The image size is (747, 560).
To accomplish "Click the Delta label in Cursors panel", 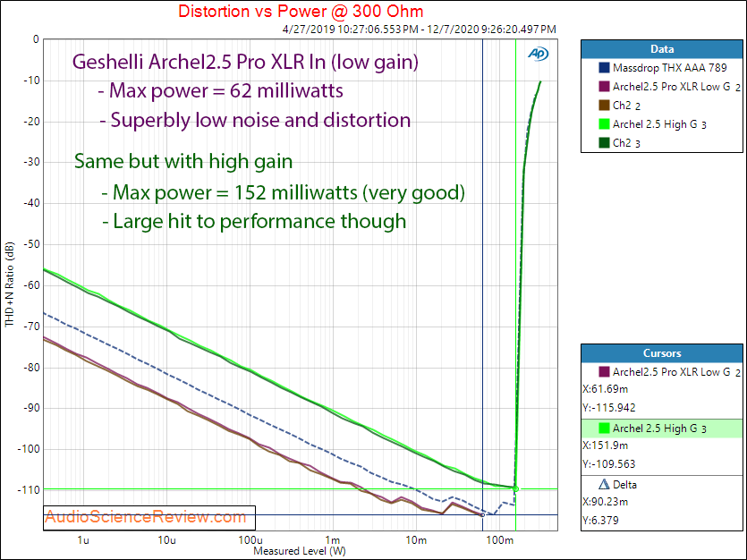I will pyautogui.click(x=624, y=485).
